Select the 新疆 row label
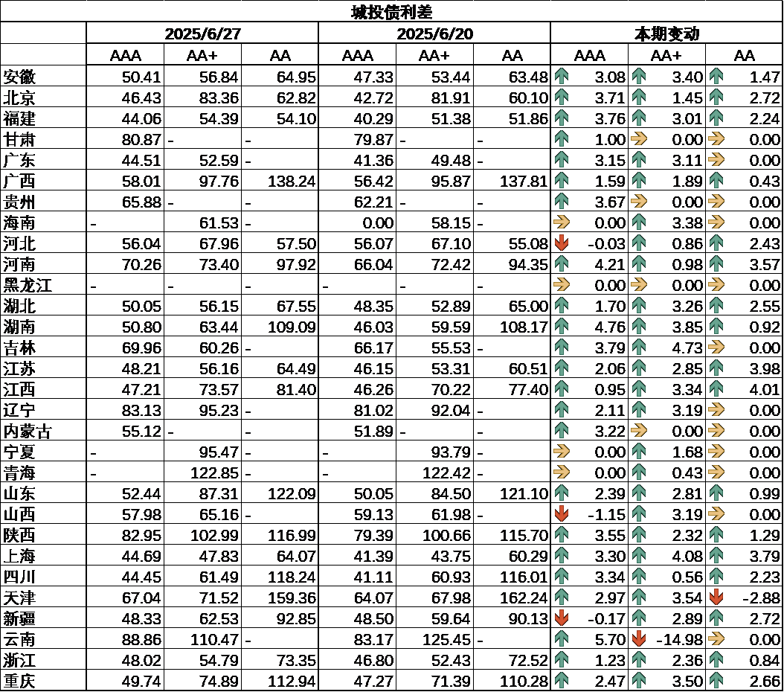This screenshot has width=784, height=692. tap(19, 618)
